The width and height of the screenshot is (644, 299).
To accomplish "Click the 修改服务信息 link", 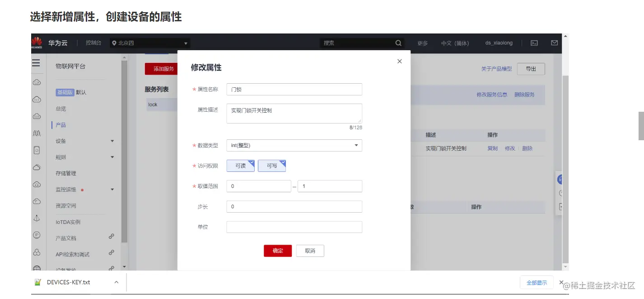I will coord(492,95).
